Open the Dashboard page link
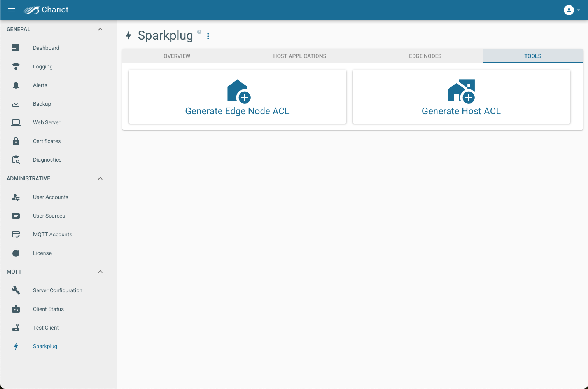This screenshot has width=588, height=389. (x=46, y=48)
